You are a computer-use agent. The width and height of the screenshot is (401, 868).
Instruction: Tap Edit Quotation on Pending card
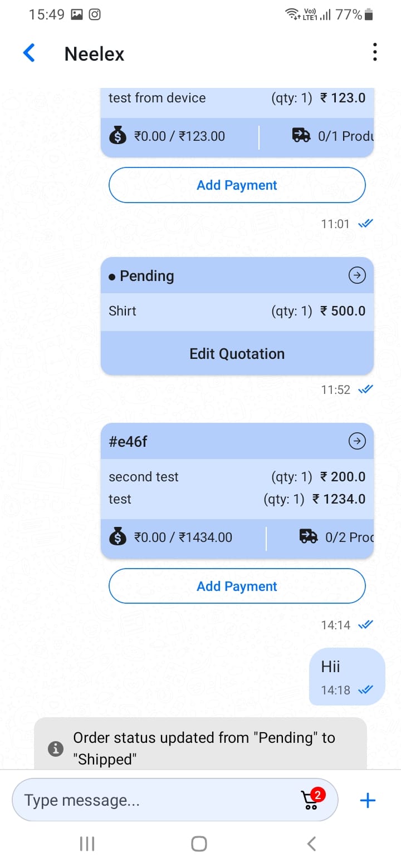click(237, 354)
